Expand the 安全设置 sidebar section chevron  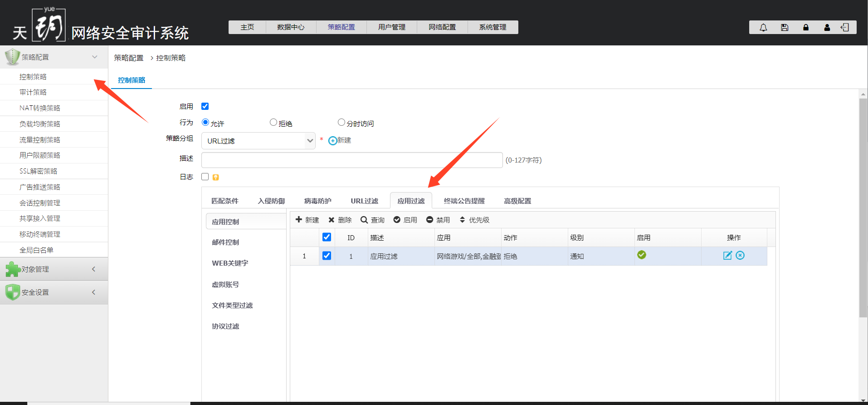click(x=94, y=292)
